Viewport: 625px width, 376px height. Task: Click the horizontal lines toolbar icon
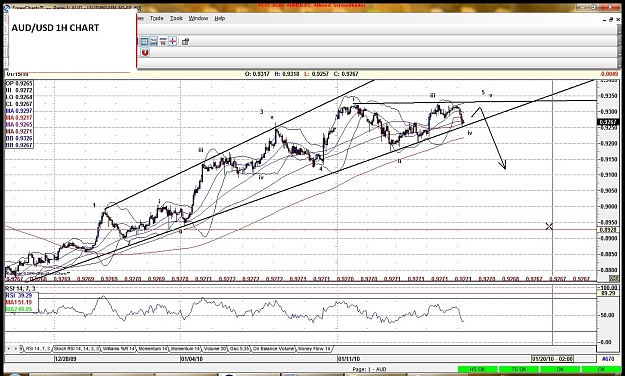[x=163, y=41]
